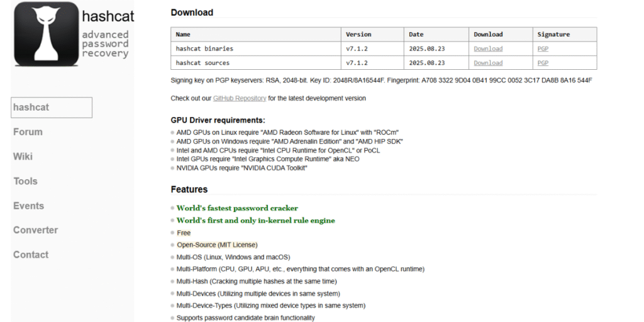Select the 'hashcat binaries' table cell
The image size is (644, 322).
click(256, 48)
